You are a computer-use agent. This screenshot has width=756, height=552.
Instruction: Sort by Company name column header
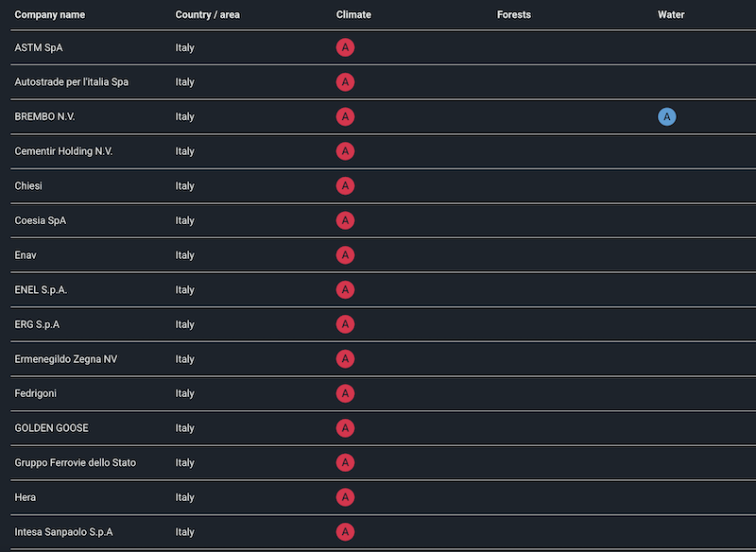tap(49, 15)
